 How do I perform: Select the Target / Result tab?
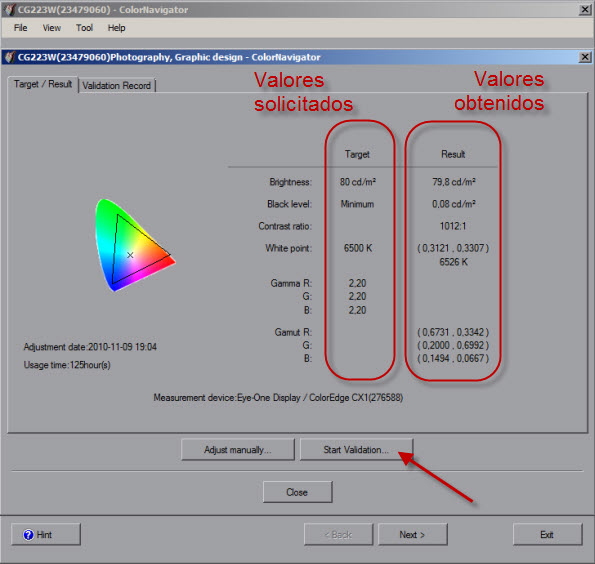pos(43,84)
